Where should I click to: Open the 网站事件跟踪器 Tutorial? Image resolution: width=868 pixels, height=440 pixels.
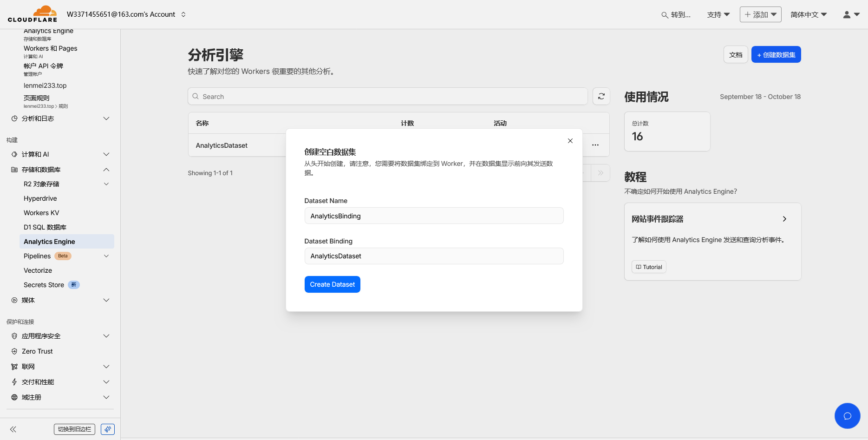pyautogui.click(x=648, y=267)
